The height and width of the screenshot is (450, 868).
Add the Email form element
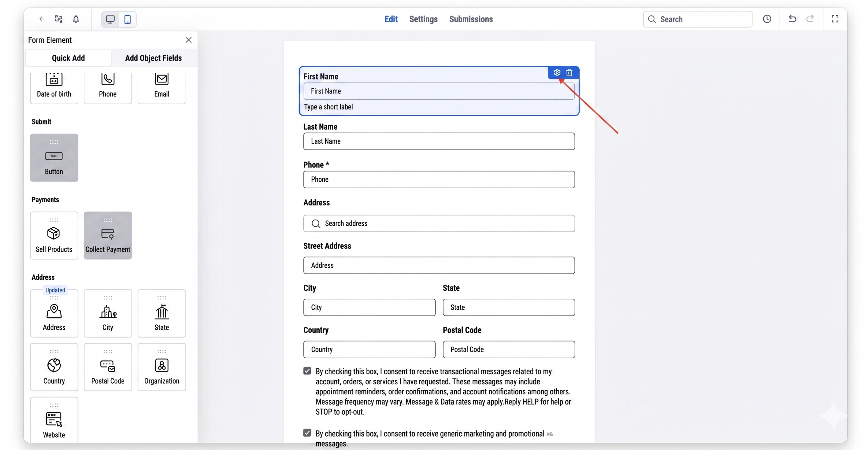pyautogui.click(x=161, y=87)
